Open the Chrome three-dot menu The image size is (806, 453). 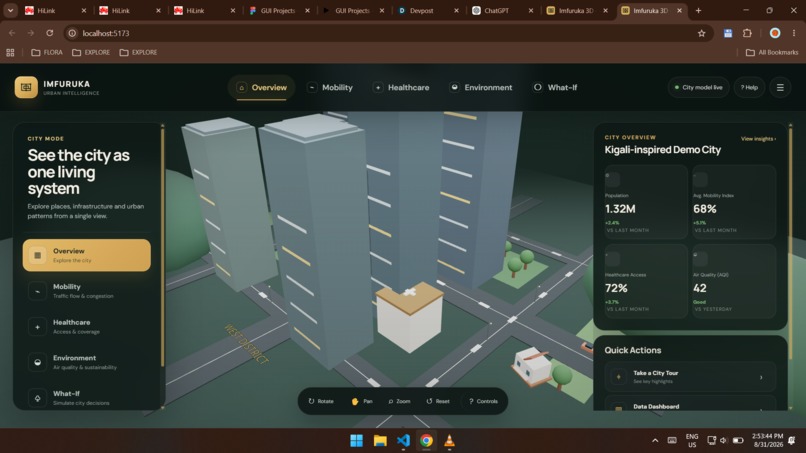pos(794,33)
